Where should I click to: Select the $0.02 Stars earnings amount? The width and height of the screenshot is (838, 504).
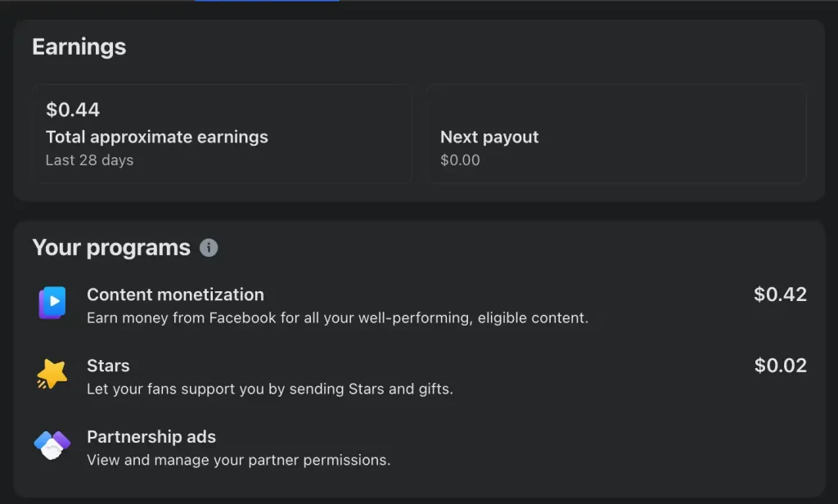pyautogui.click(x=780, y=366)
